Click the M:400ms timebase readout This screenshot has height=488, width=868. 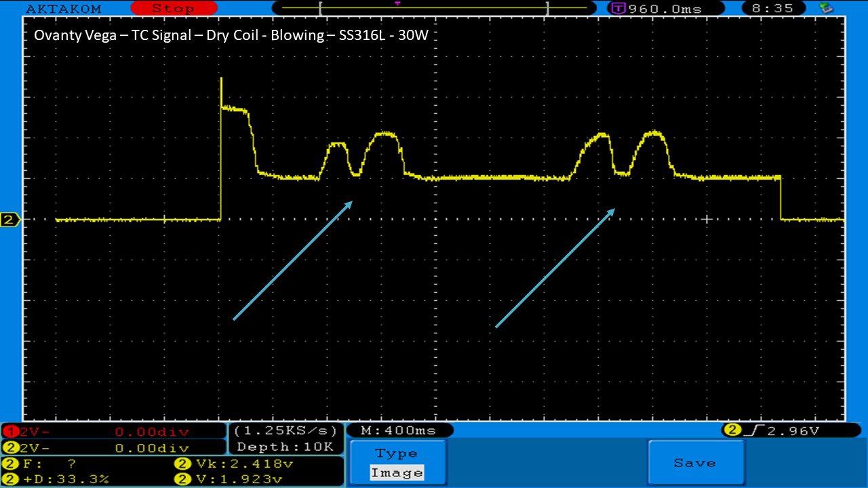399,430
